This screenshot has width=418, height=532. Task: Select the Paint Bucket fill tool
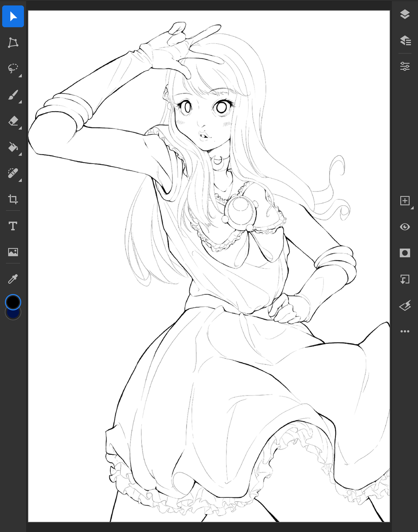point(13,147)
